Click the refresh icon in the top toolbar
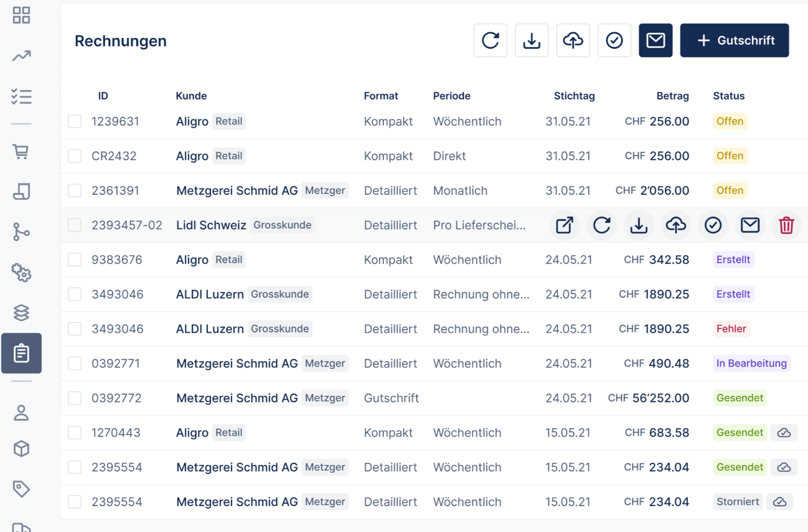Image resolution: width=808 pixels, height=532 pixels. (x=490, y=40)
